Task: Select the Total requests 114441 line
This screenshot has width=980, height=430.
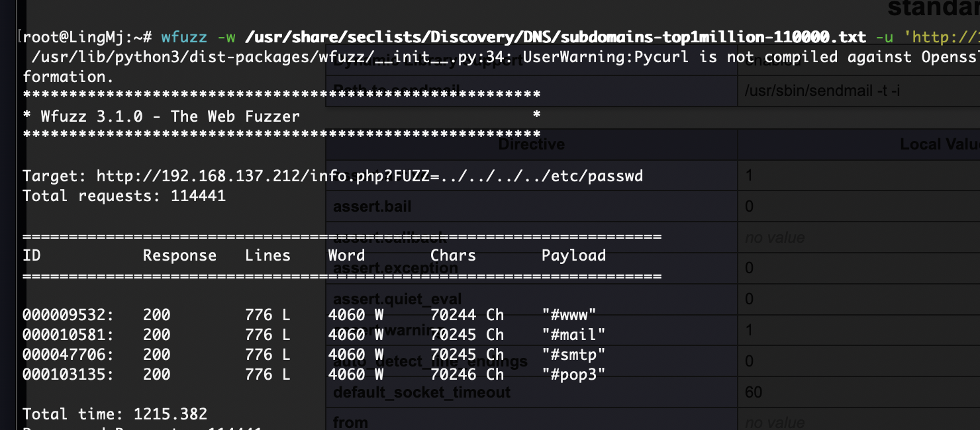Action: tap(124, 196)
